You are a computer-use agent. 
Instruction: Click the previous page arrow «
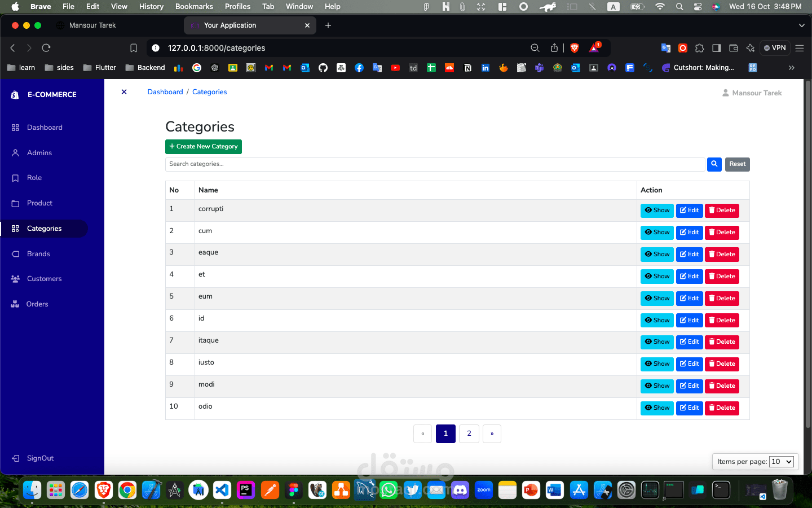(423, 433)
